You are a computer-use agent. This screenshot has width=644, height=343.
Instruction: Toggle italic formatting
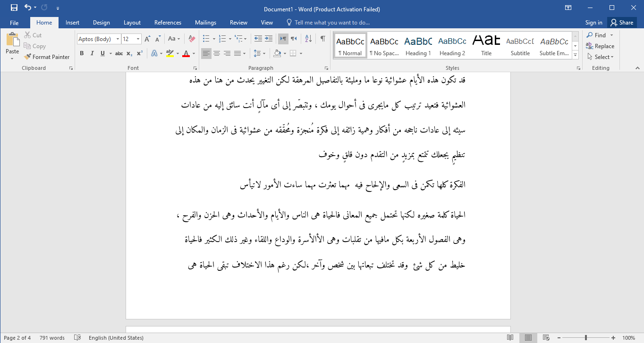point(92,53)
